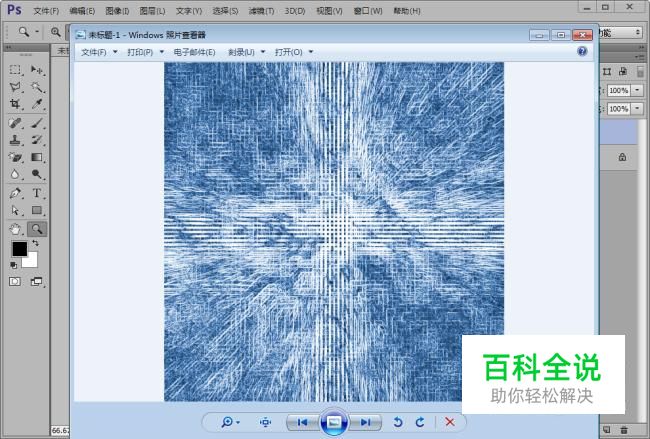Select the Clone Stamp tool
Viewport: 650px width, 439px height.
click(x=15, y=140)
